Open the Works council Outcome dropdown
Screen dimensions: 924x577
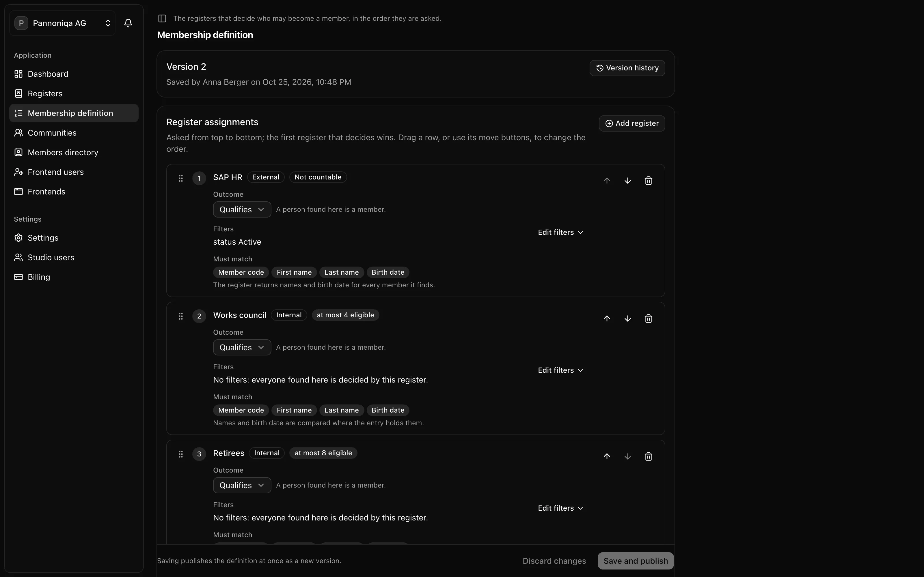pyautogui.click(x=242, y=347)
